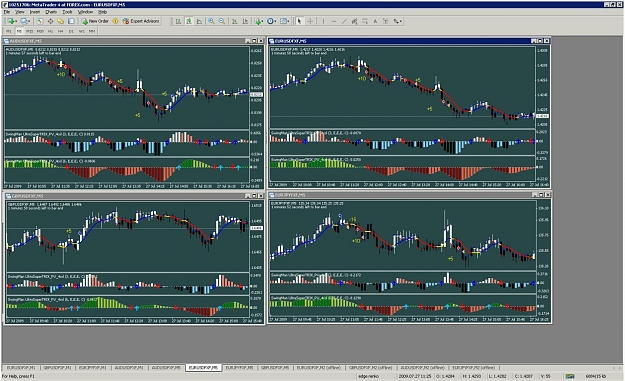Switch to the GBPUSDFXF,M5 chart tab
Screen dimensions: 625x381
(275, 368)
